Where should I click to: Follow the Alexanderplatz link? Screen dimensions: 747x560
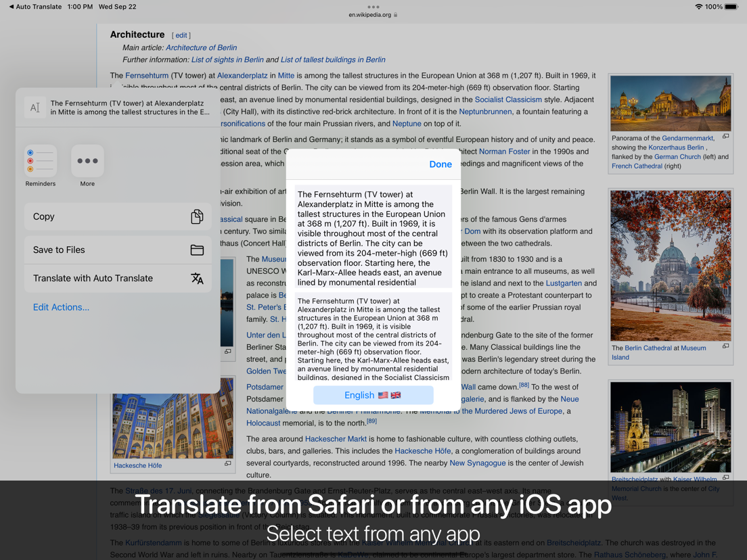[242, 75]
